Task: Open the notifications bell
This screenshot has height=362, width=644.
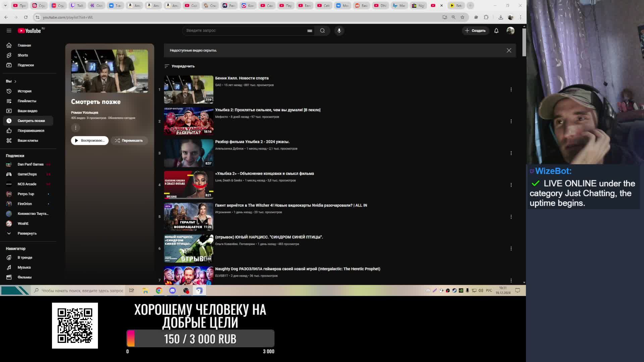Action: [496, 31]
